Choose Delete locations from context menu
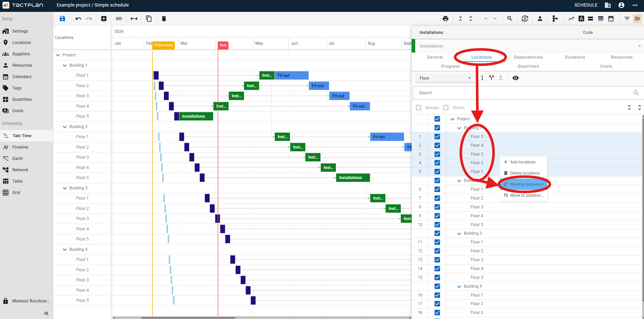The height and width of the screenshot is (319, 644). (524, 173)
